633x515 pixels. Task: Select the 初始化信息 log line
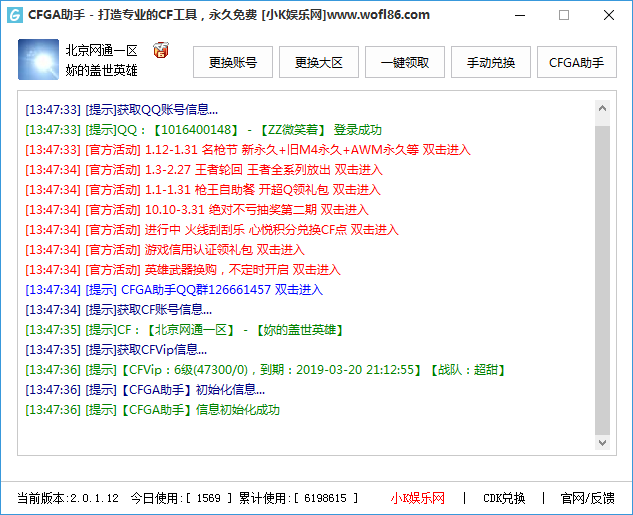(x=145, y=389)
